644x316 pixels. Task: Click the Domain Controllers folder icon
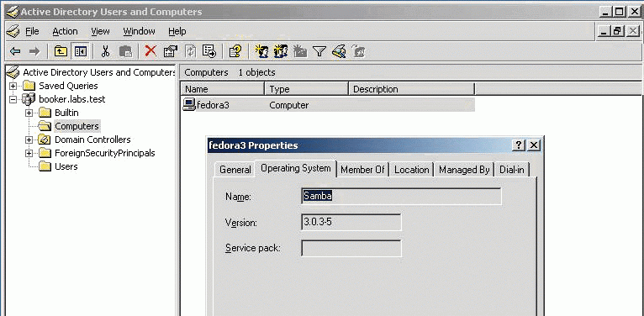pos(44,140)
